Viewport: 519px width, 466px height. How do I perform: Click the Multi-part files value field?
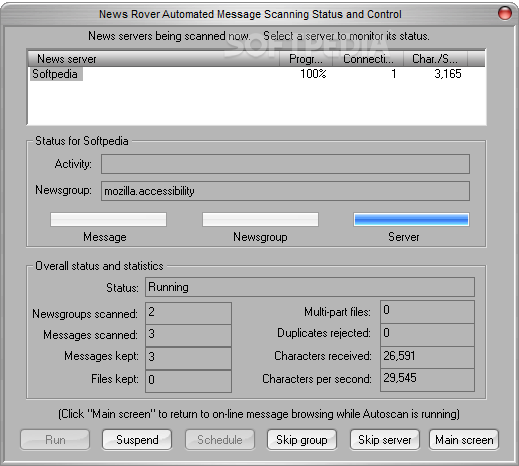[x=427, y=312]
